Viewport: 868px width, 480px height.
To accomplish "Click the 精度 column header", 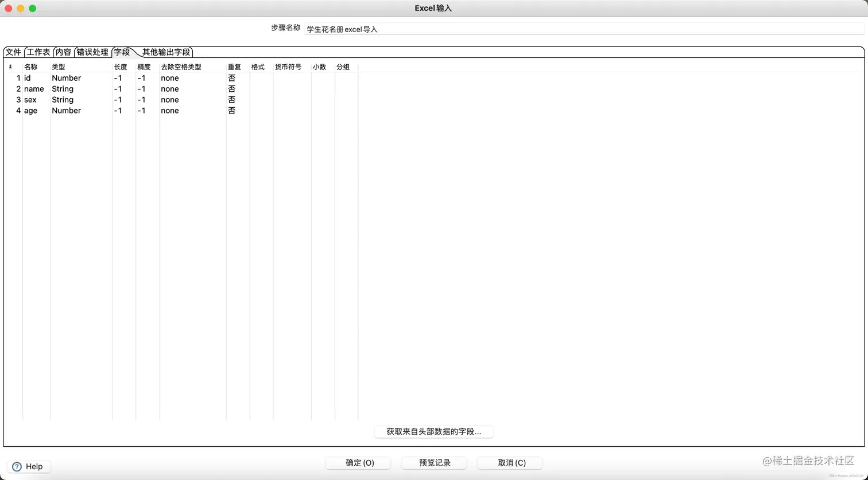I will 148,67.
